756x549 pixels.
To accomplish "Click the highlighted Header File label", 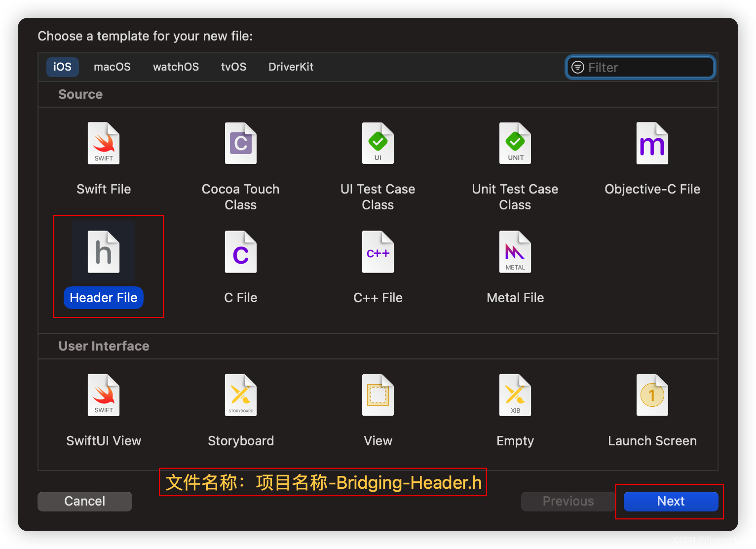I will pyautogui.click(x=104, y=298).
